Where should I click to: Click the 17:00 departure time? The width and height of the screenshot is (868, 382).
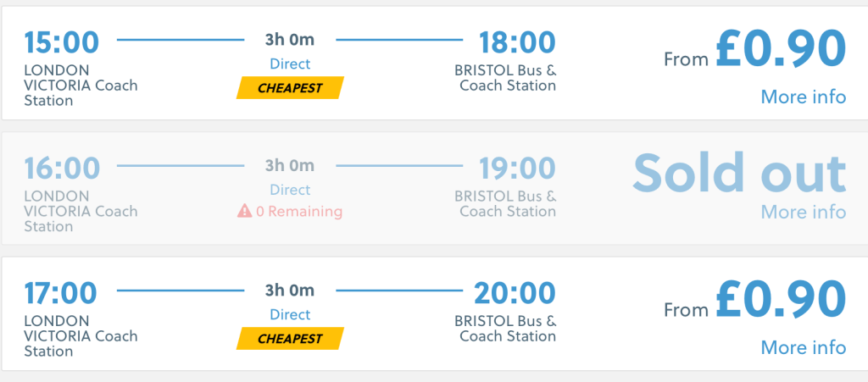tap(61, 292)
